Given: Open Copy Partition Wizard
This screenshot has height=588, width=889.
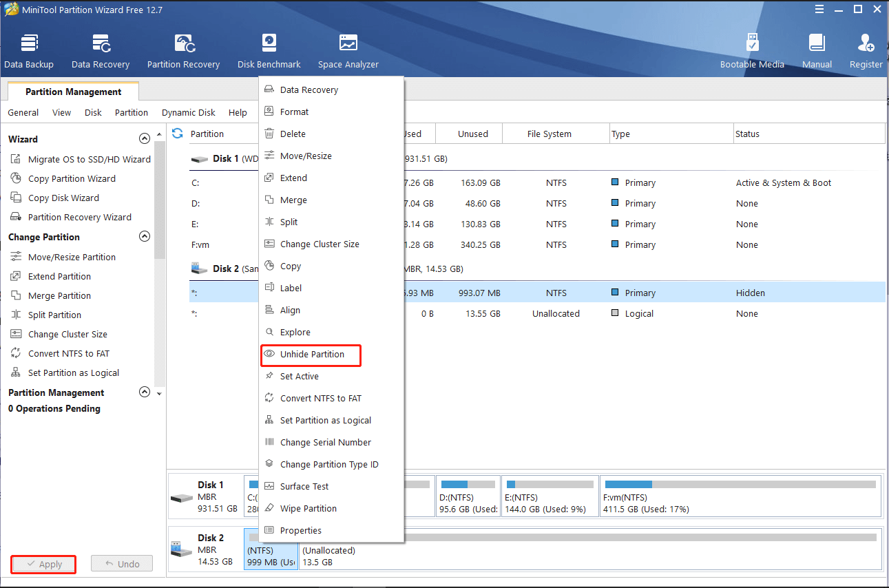Looking at the screenshot, I should (x=63, y=178).
